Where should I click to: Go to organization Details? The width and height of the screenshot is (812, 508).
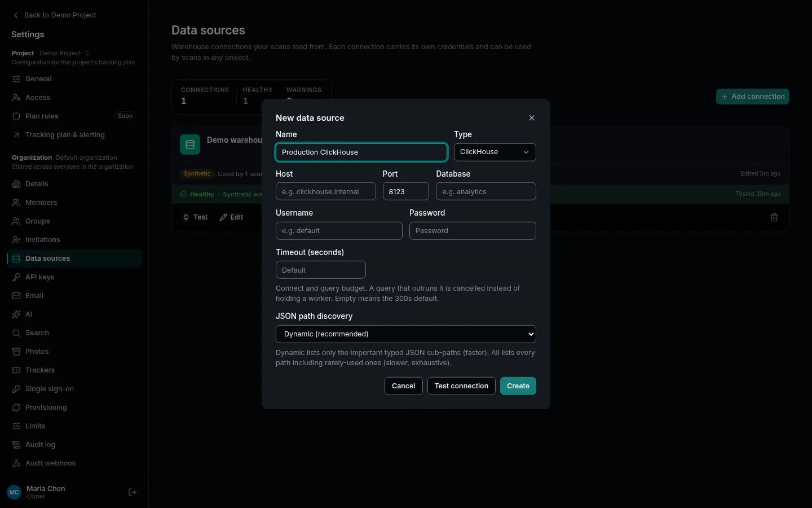tap(74, 184)
